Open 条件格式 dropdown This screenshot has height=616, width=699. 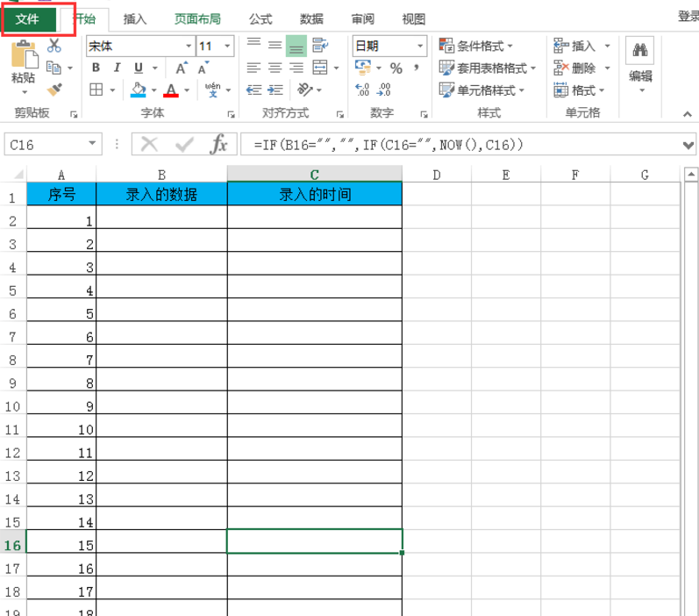(475, 46)
